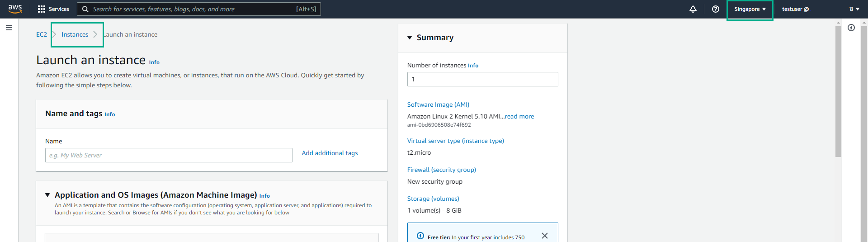Image resolution: width=868 pixels, height=242 pixels.
Task: Click the page vertical scrollbar
Action: [x=838, y=91]
